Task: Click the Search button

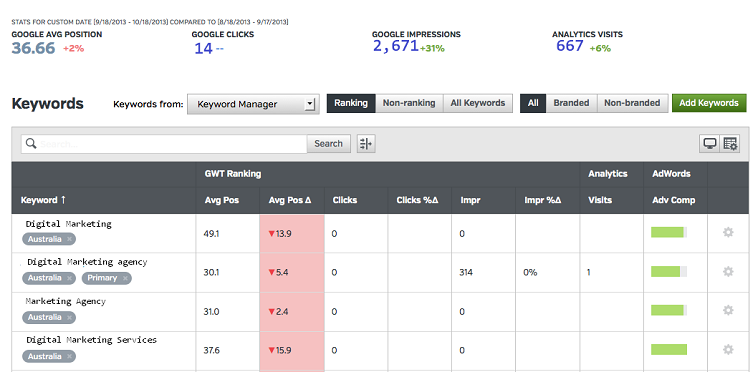Action: coord(328,143)
